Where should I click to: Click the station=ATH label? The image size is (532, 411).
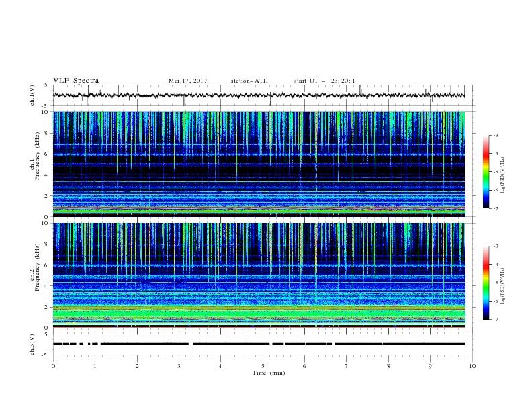tap(249, 81)
